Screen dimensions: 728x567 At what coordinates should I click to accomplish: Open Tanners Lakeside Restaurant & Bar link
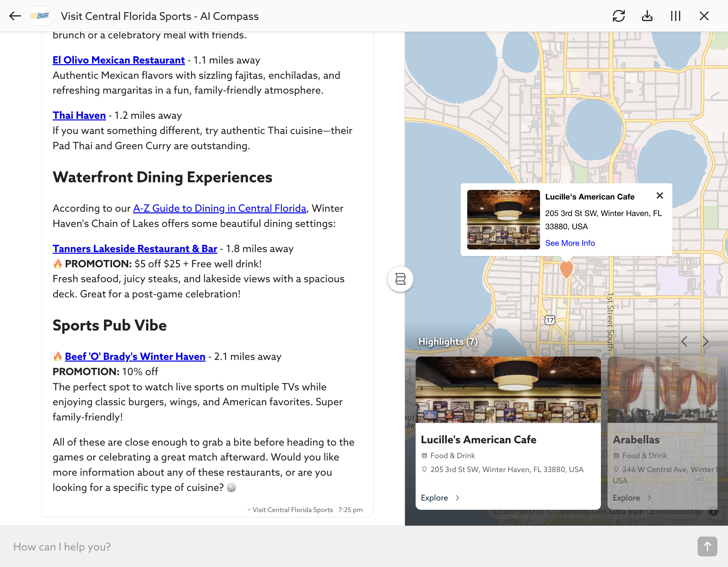135,248
